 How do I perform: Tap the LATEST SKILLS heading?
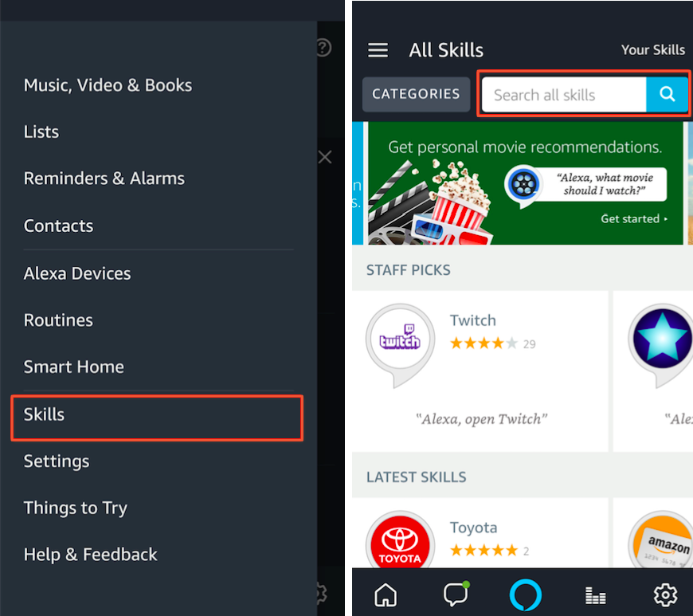[417, 477]
